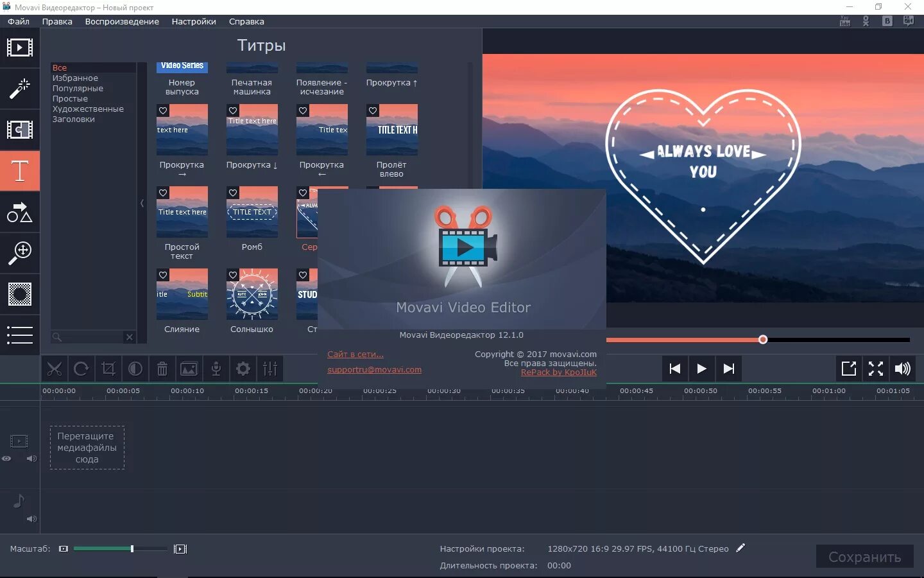Open the Сайт в сети link
Image resolution: width=924 pixels, height=578 pixels.
(x=355, y=354)
